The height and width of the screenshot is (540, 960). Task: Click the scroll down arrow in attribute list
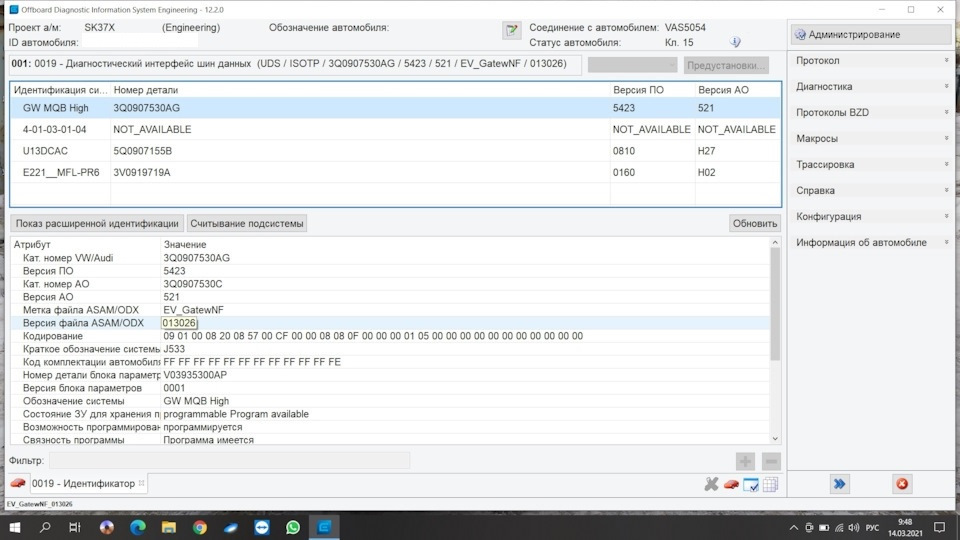click(x=775, y=438)
